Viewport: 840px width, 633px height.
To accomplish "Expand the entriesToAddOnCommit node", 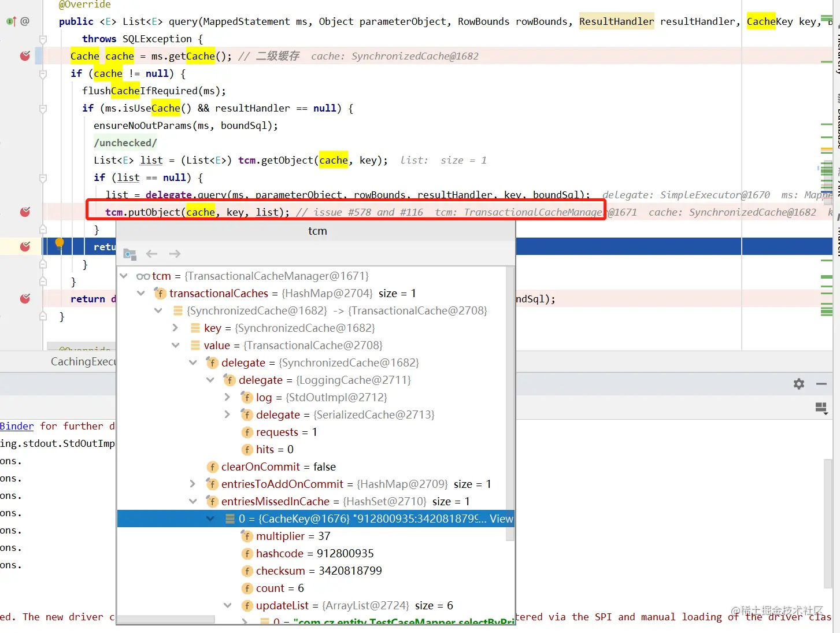I will [x=193, y=484].
